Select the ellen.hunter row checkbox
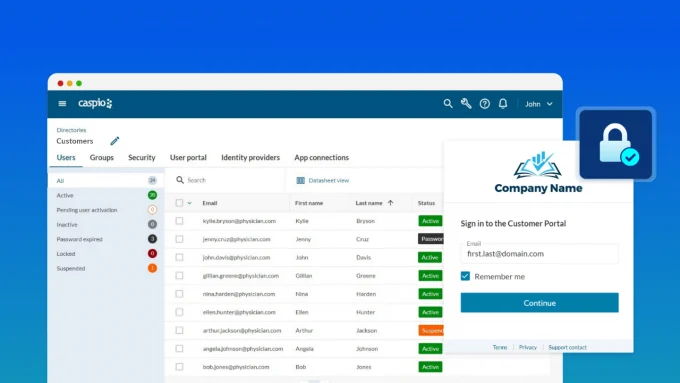 [179, 312]
